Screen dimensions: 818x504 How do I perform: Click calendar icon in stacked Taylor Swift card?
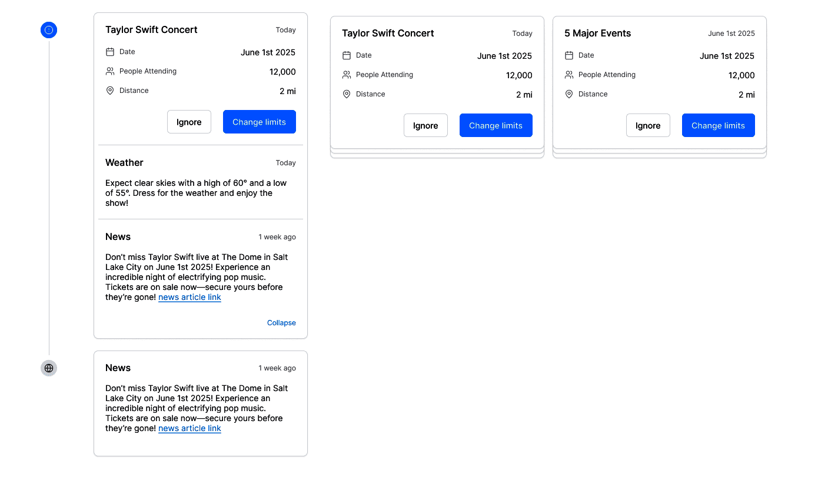pos(347,55)
